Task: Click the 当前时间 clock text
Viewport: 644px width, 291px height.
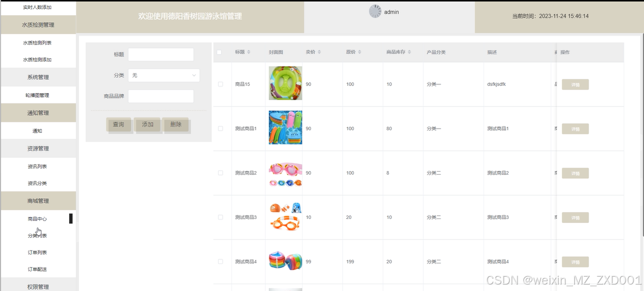Action: tap(550, 16)
